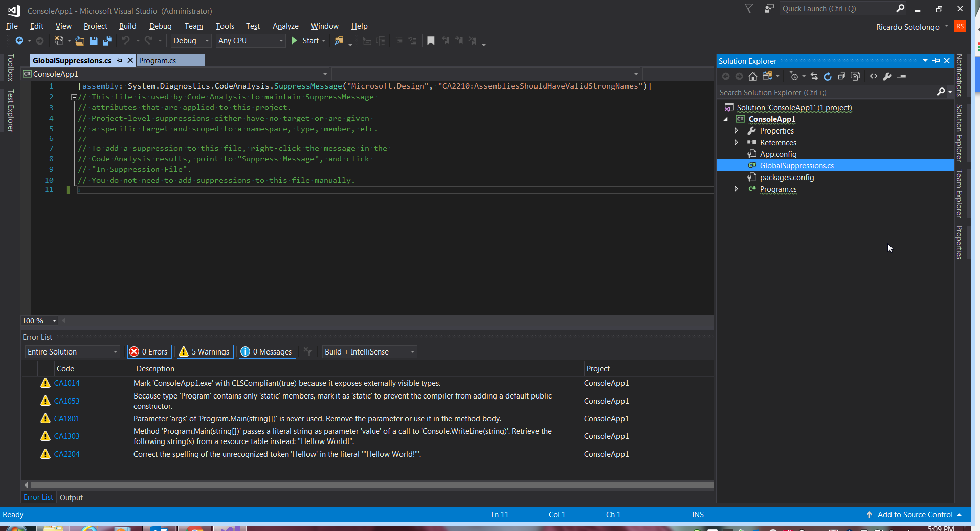Open the File menu
Screen dimensions: 980x531
pos(12,26)
